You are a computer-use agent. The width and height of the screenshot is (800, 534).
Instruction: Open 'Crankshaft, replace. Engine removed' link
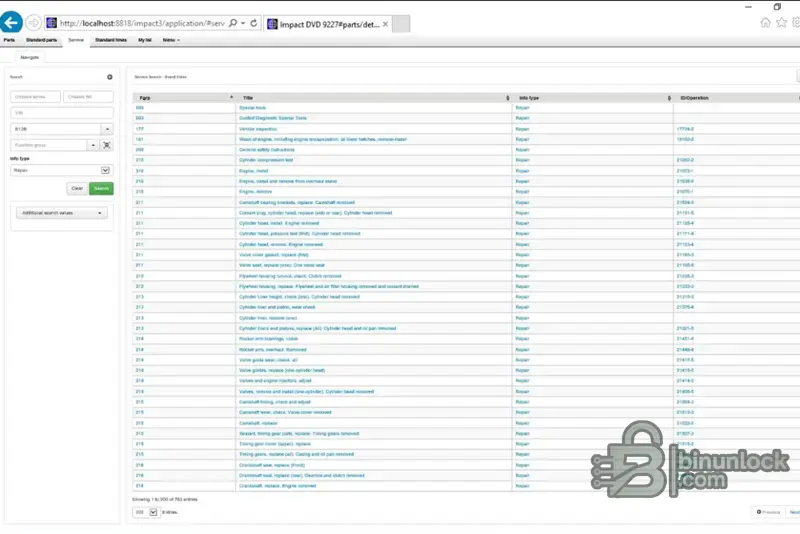[x=278, y=486]
